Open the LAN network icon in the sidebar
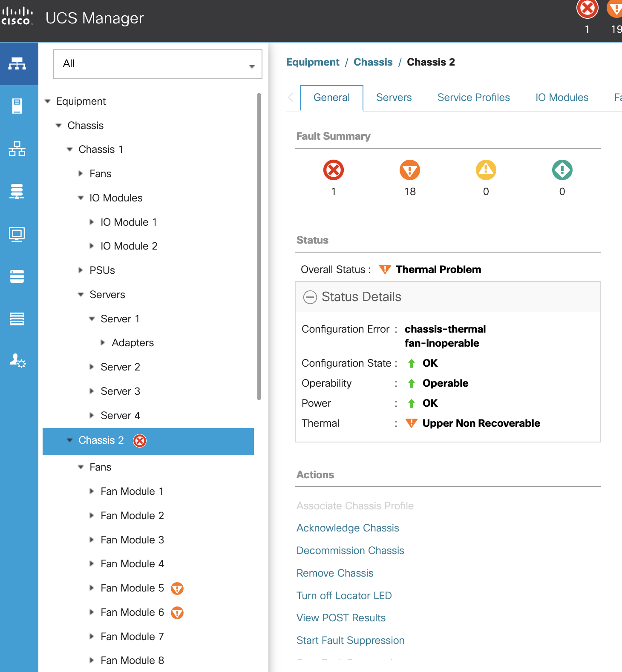Viewport: 622px width, 672px height. click(x=17, y=149)
